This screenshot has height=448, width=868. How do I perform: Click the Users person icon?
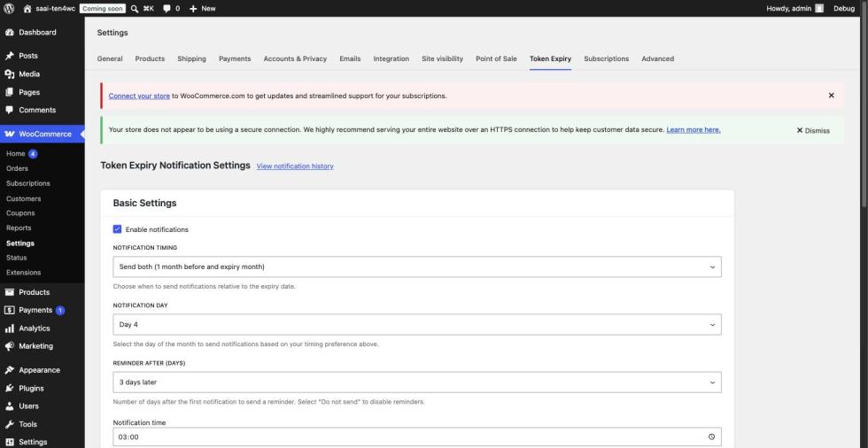10,406
